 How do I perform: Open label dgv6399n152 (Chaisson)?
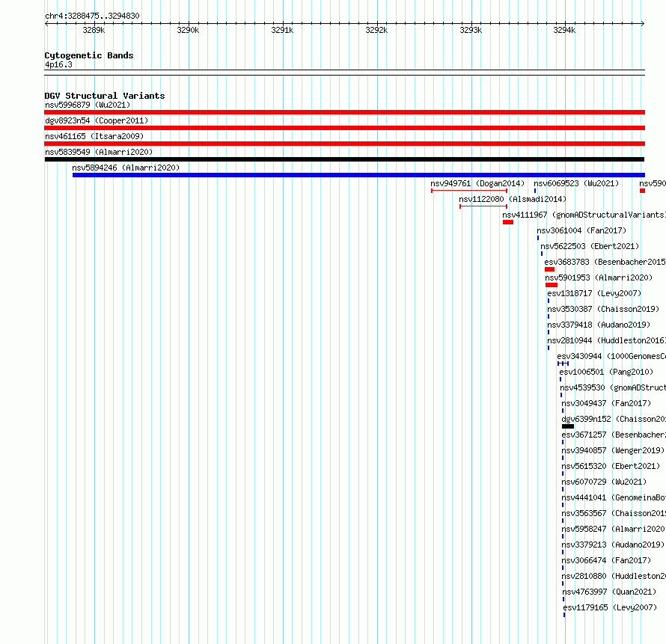click(x=614, y=419)
